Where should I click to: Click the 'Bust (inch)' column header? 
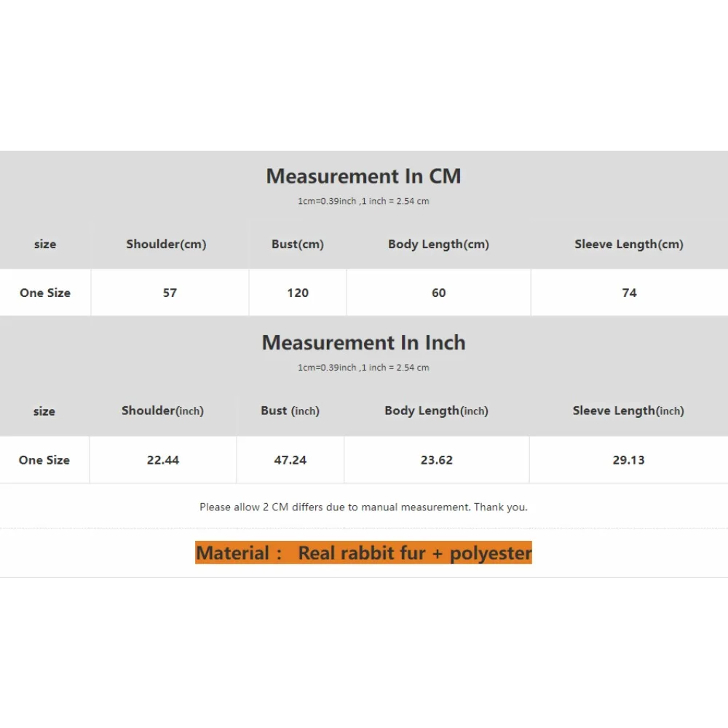[290, 411]
